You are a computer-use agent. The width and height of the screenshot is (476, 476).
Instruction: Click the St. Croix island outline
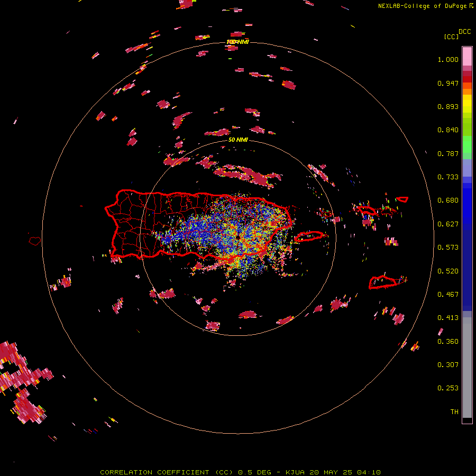point(383,282)
